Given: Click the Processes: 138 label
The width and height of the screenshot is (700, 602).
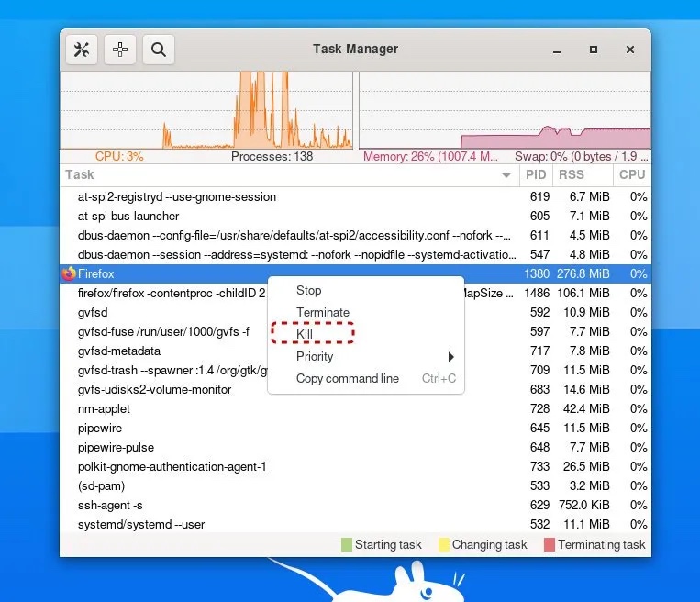Looking at the screenshot, I should coord(272,156).
